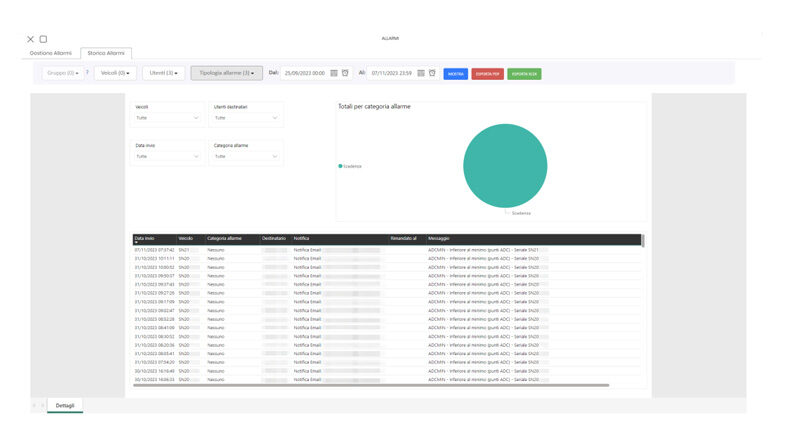Open time picker for Dal date

(x=346, y=73)
